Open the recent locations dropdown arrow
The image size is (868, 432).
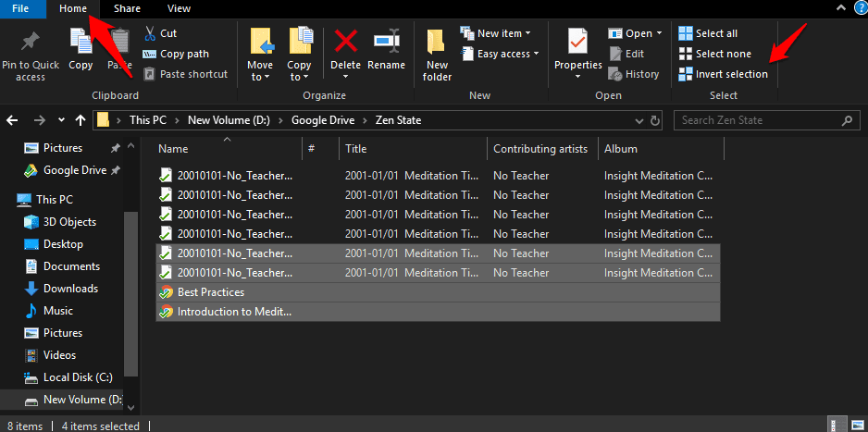click(61, 120)
